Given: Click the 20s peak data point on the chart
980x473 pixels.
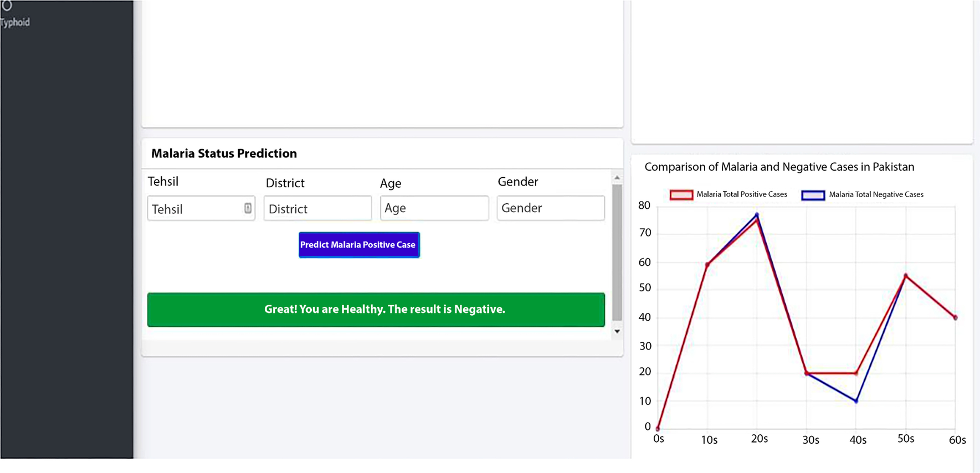Looking at the screenshot, I should point(757,215).
